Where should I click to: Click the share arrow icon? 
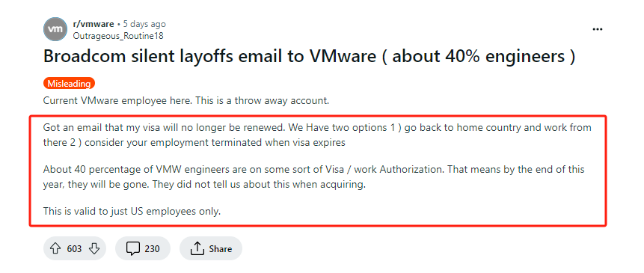197,248
